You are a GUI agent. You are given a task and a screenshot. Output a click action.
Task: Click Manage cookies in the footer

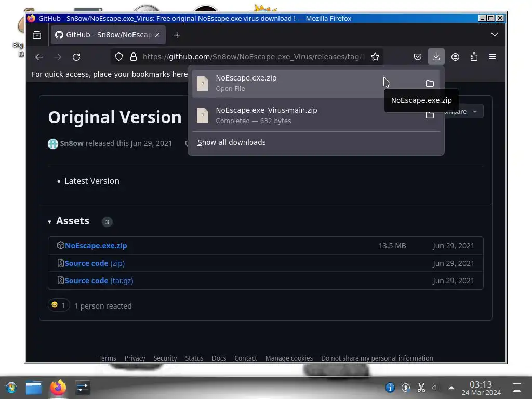[x=289, y=358]
